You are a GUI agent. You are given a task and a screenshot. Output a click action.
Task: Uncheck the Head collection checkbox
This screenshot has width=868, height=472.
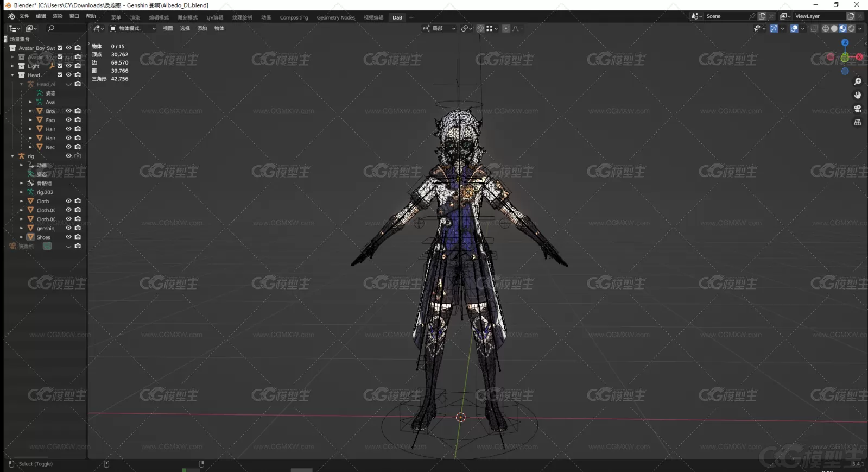[x=60, y=75]
